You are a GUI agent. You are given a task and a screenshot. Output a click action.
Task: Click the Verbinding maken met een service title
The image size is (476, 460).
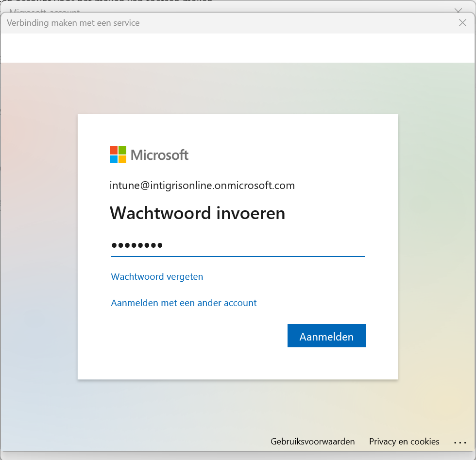(x=73, y=23)
